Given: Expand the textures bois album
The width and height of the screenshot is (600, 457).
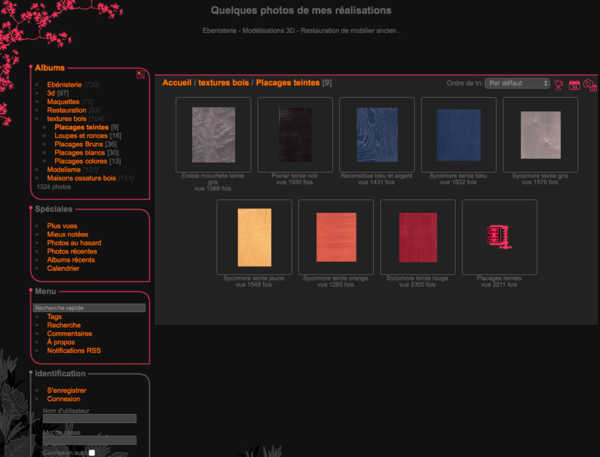Looking at the screenshot, I should pos(66,119).
